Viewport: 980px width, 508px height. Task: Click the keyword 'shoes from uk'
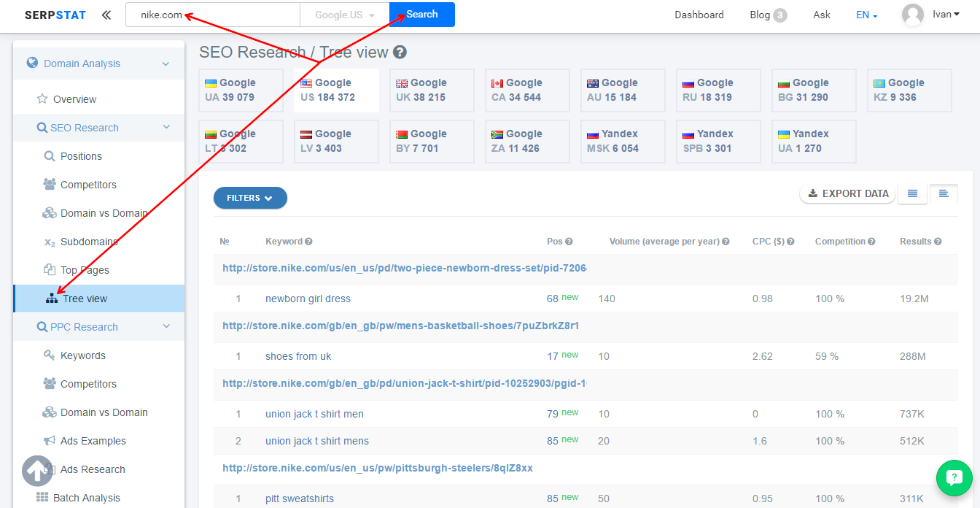point(298,356)
